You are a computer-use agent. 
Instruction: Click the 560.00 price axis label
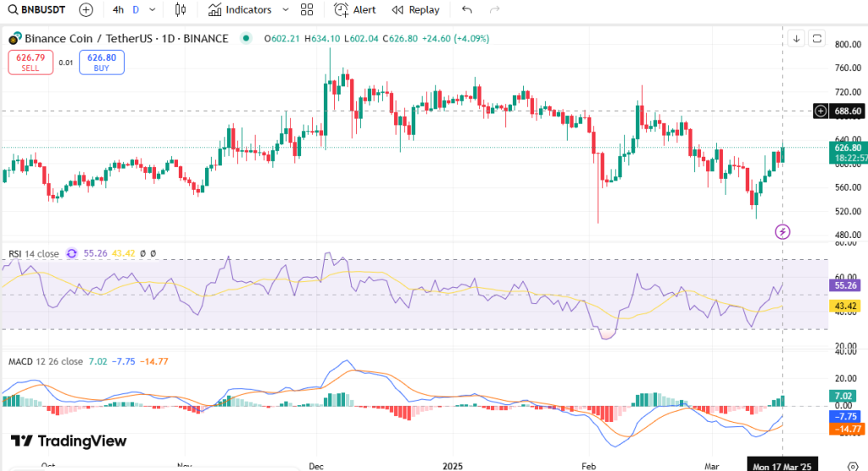pos(848,187)
